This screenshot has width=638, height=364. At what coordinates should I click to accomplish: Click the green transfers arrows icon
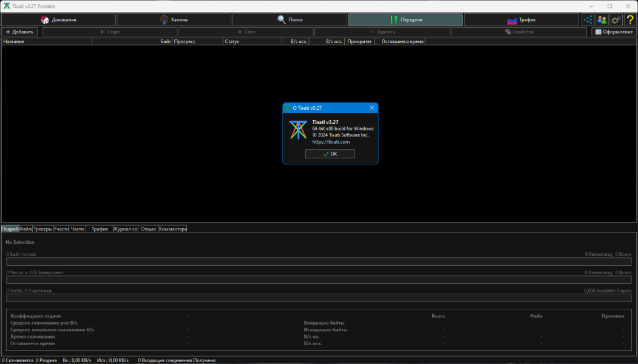pyautogui.click(x=393, y=19)
